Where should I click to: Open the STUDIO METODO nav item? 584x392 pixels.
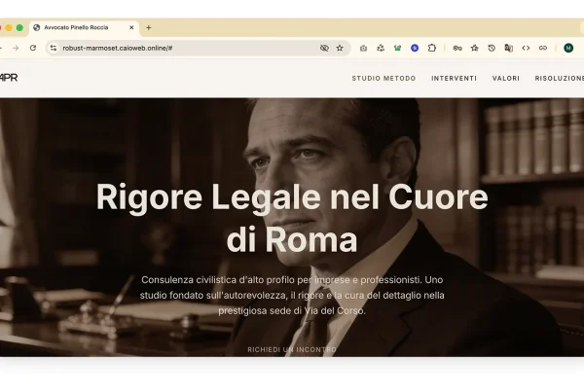[x=383, y=78]
